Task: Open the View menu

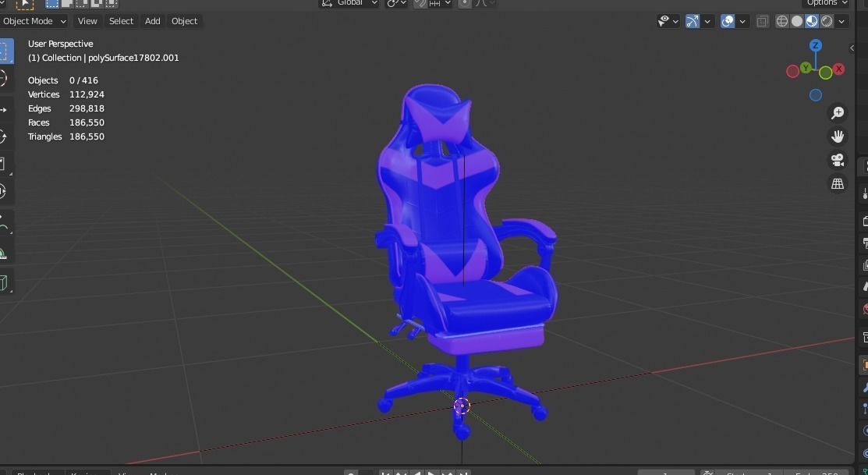Action: coord(87,21)
